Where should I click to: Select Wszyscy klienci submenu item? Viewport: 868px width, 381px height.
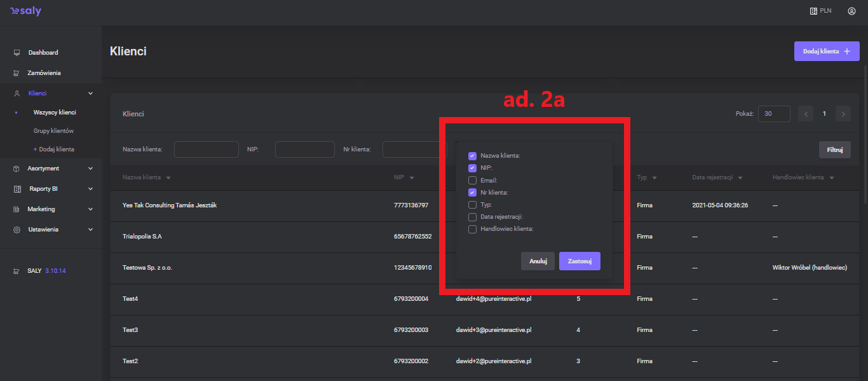click(55, 113)
